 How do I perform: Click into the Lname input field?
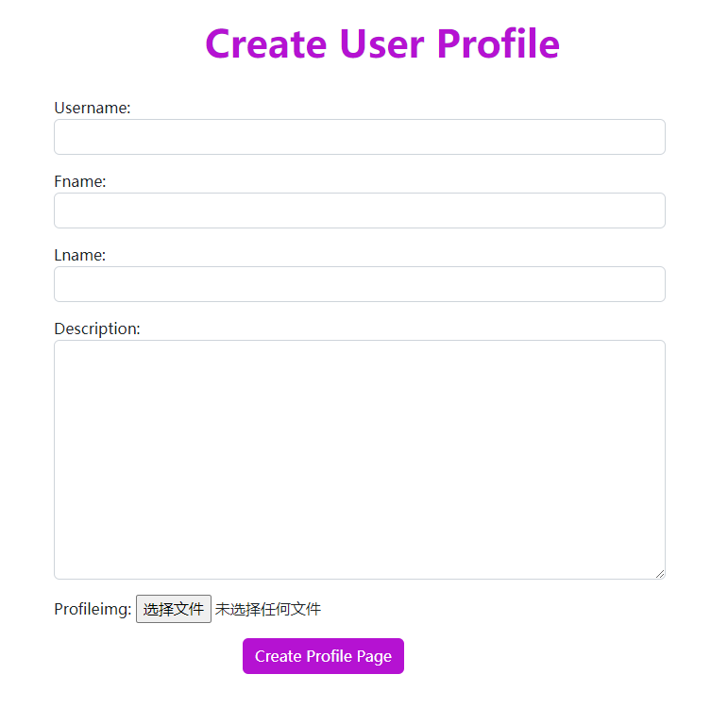click(x=359, y=284)
